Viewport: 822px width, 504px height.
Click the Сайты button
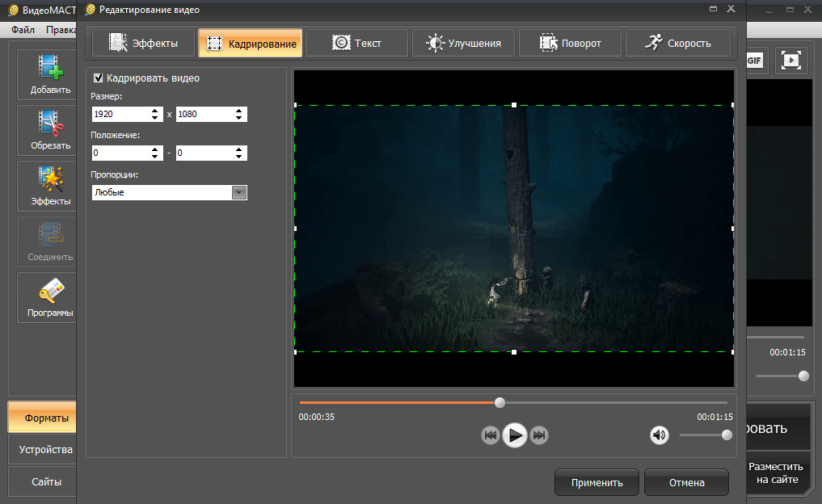(x=43, y=481)
